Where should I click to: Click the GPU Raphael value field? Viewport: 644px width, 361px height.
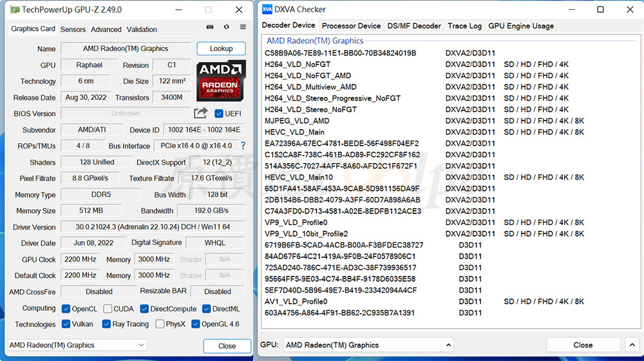89,65
